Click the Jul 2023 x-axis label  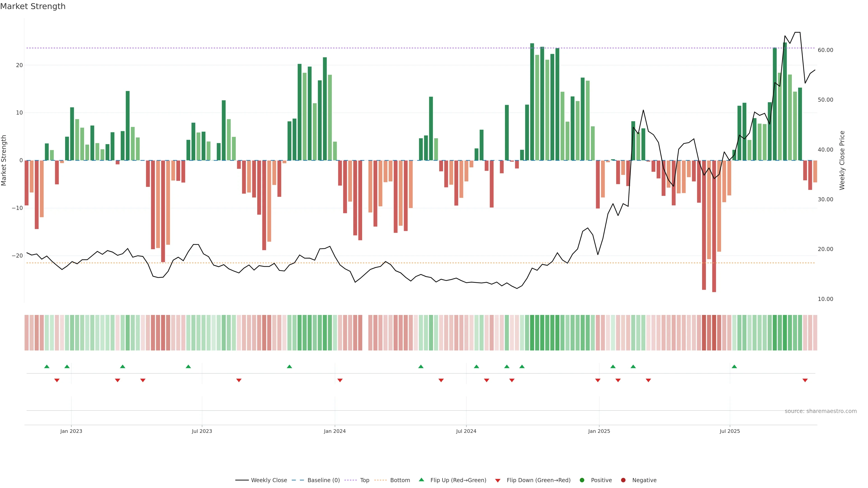[x=202, y=431]
